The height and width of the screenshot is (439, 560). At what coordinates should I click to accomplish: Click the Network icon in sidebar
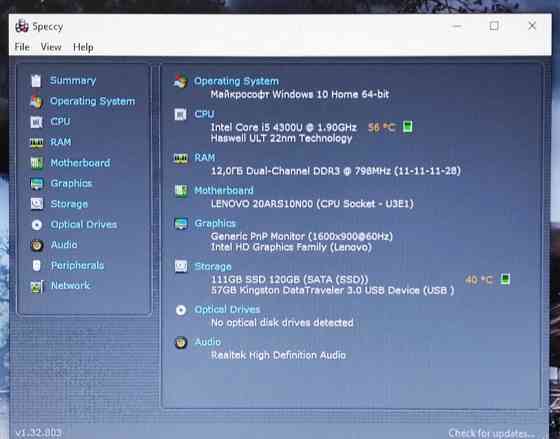point(36,286)
